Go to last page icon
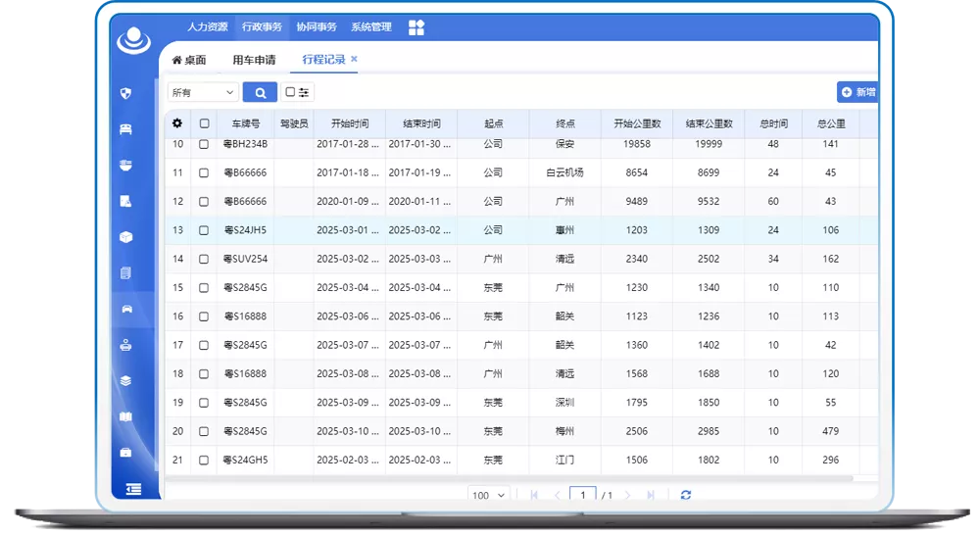This screenshot has width=980, height=535. pos(651,495)
